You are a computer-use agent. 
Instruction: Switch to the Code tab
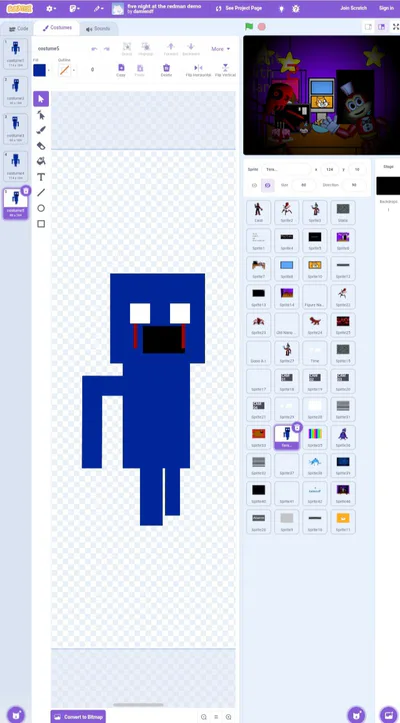click(x=18, y=29)
